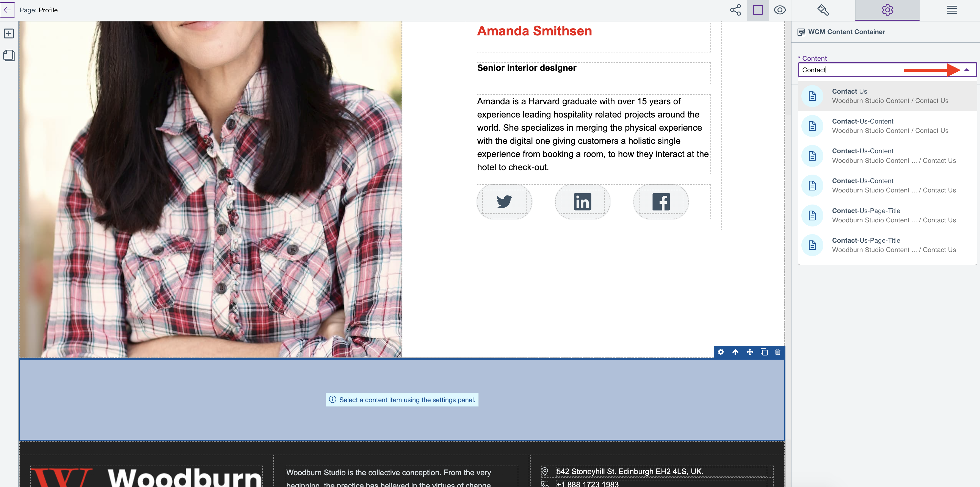980x487 pixels.
Task: Open the pages panel icon in sidebar
Action: point(9,55)
